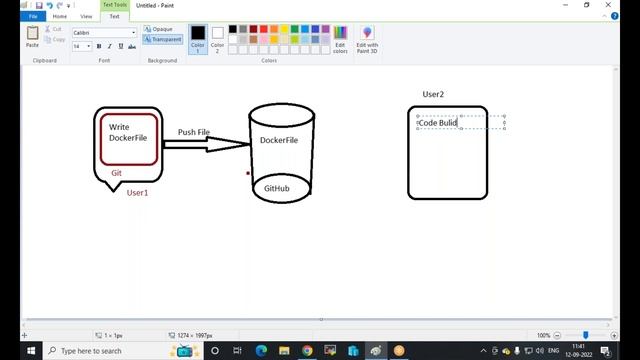
Task: Select Transparent background option
Action: (163, 40)
